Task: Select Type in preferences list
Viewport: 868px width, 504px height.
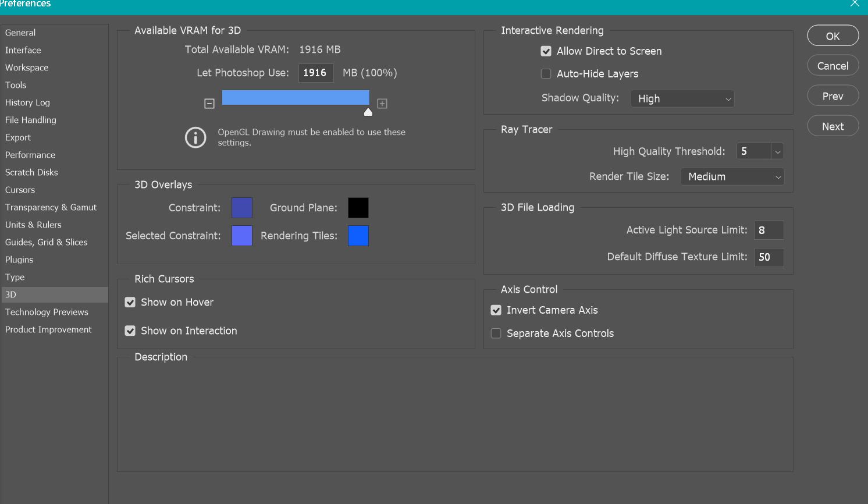Action: point(54,277)
